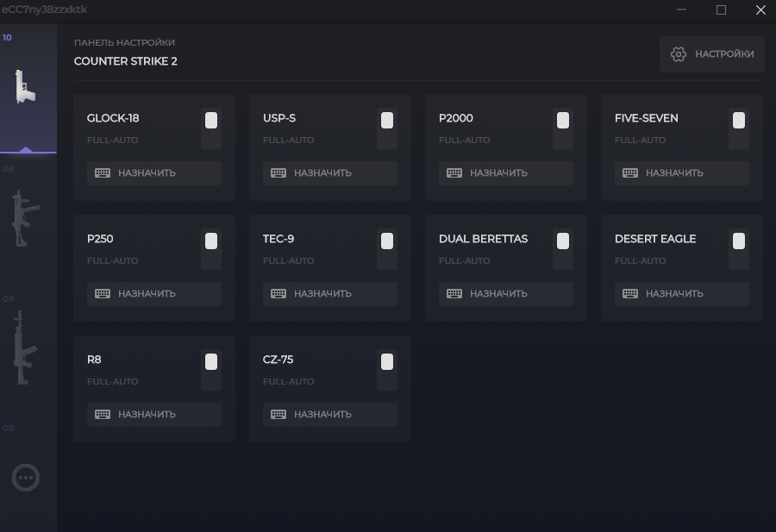Screen dimensions: 776x532
Task: Click keyboard icon in GLOCK-18 card
Action: coord(103,172)
